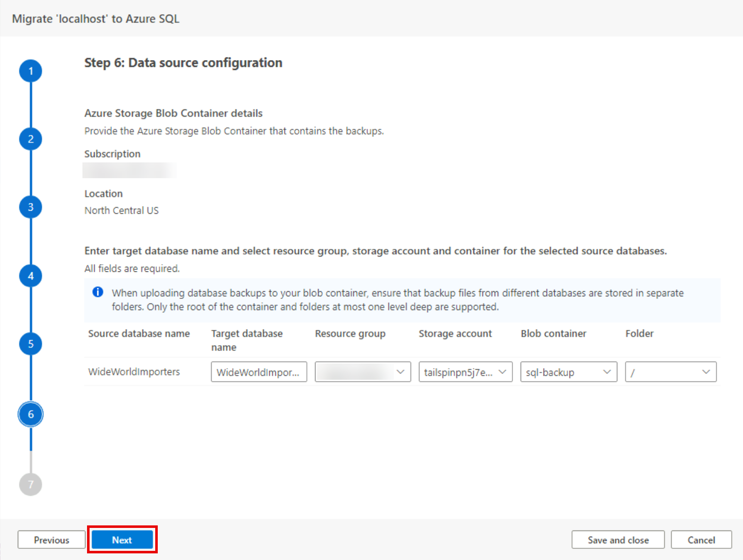The image size is (743, 560).
Task: Open the Blob container sql-backup dropdown
Action: [x=568, y=372]
